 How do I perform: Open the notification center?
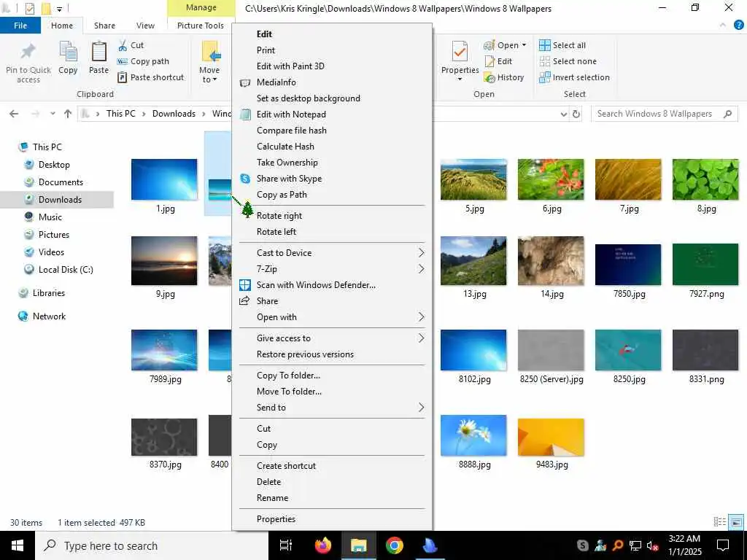pos(723,545)
